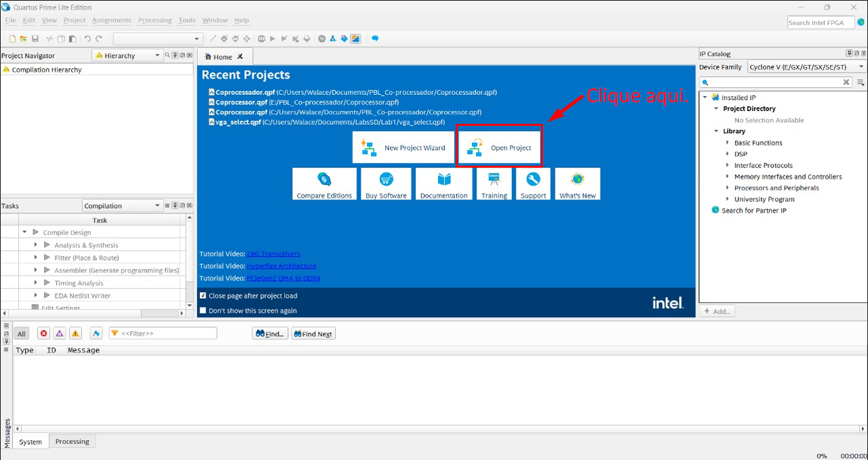Open the Device Family Cyclone V dropdown

807,67
